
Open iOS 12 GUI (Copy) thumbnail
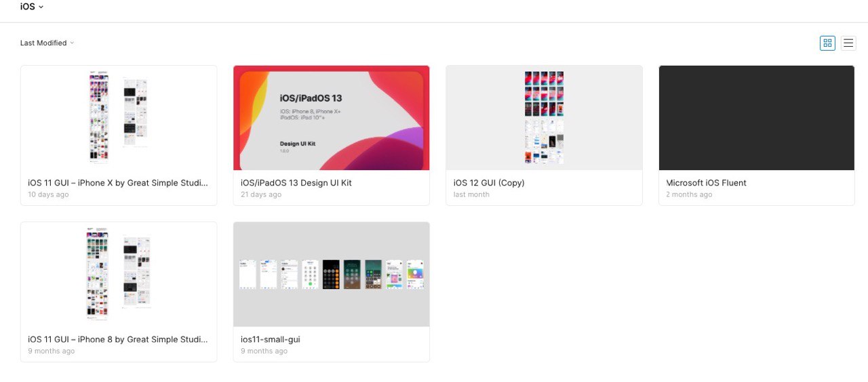(x=544, y=118)
